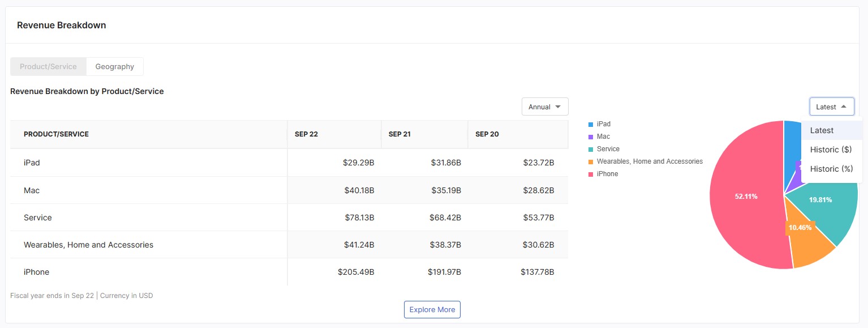The width and height of the screenshot is (868, 328).
Task: Click the SEP 22 column header
Action: pos(334,134)
